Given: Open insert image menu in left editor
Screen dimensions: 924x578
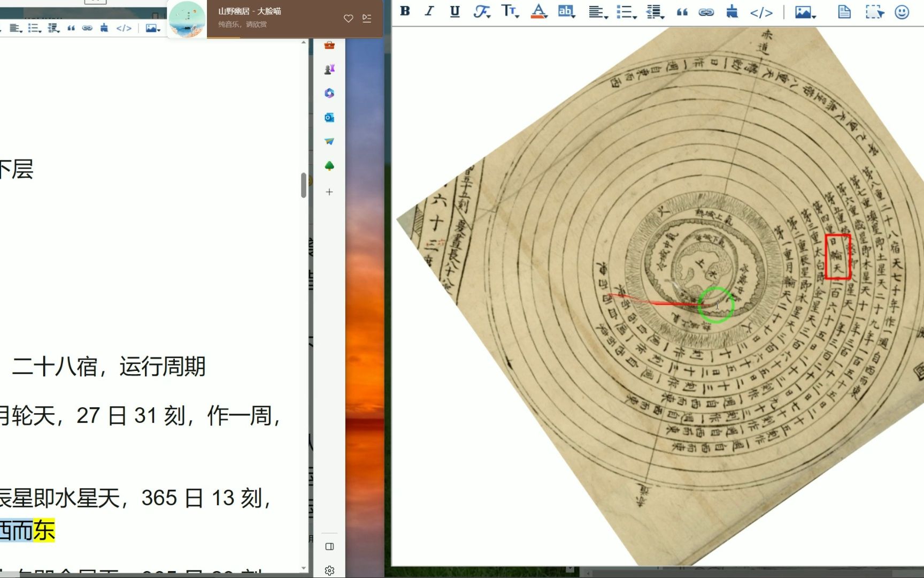Looking at the screenshot, I should tap(153, 28).
